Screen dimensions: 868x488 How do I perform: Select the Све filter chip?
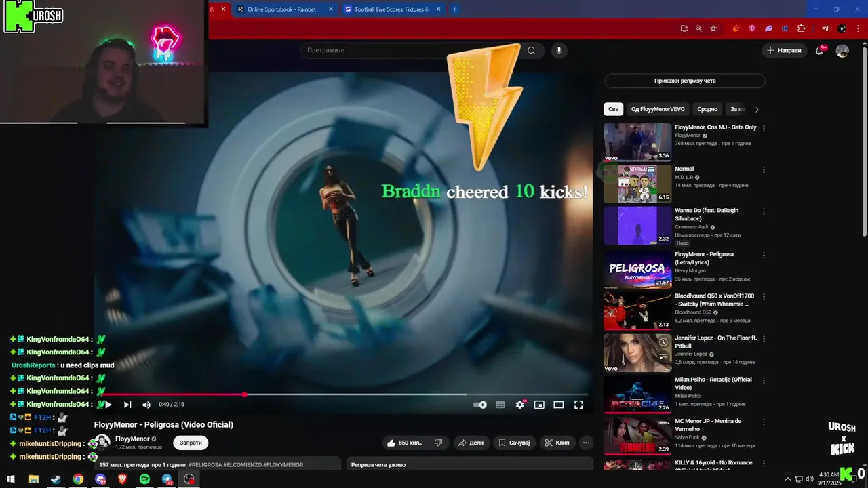click(613, 109)
